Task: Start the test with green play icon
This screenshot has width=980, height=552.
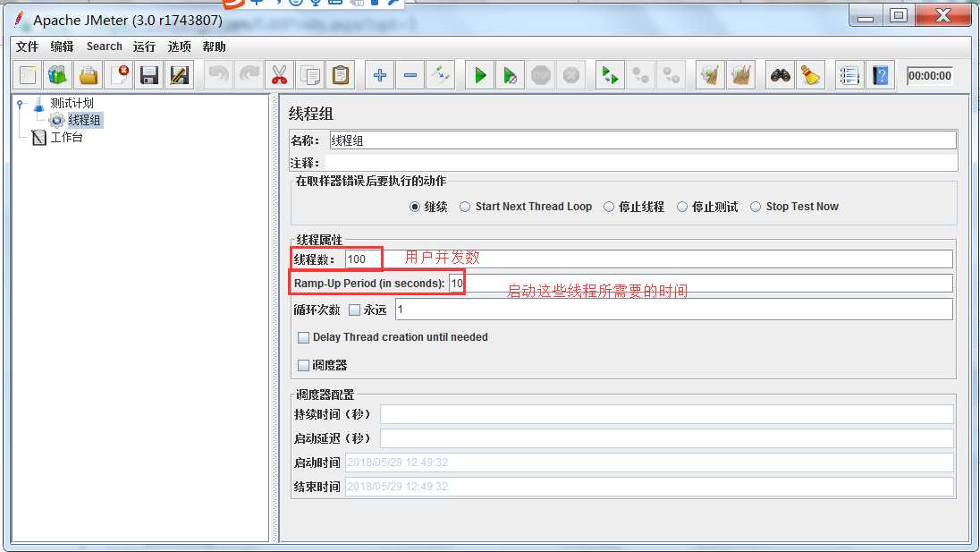Action: [480, 76]
